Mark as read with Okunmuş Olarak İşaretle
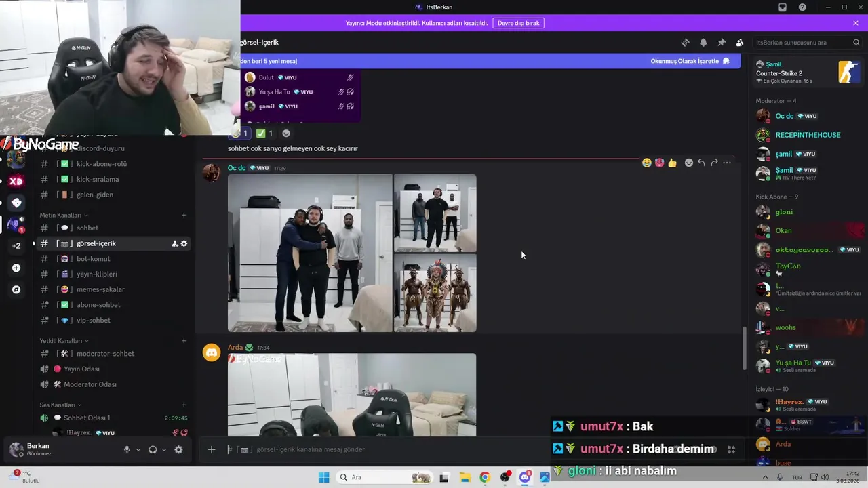This screenshot has height=488, width=868. (690, 61)
